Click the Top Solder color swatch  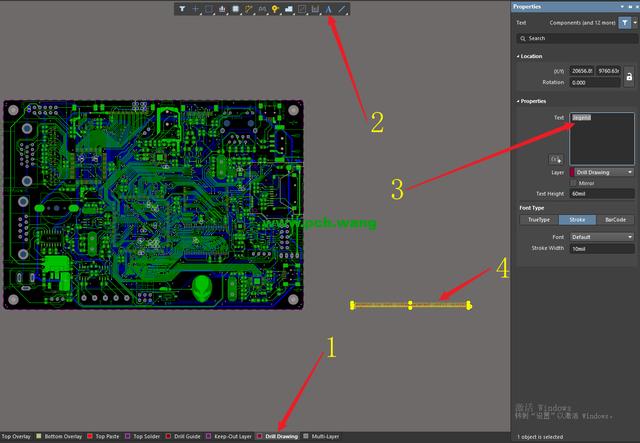(127, 436)
